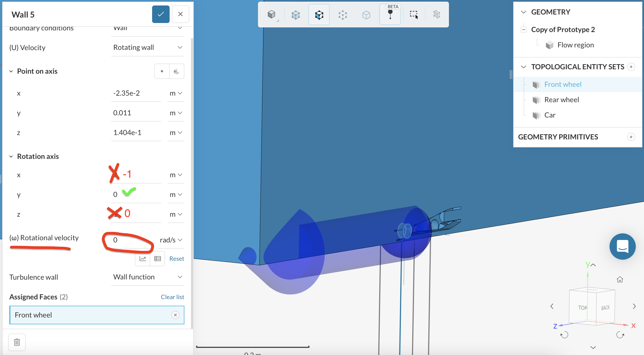Open the chart plot icon for rotational velocity

click(x=143, y=259)
